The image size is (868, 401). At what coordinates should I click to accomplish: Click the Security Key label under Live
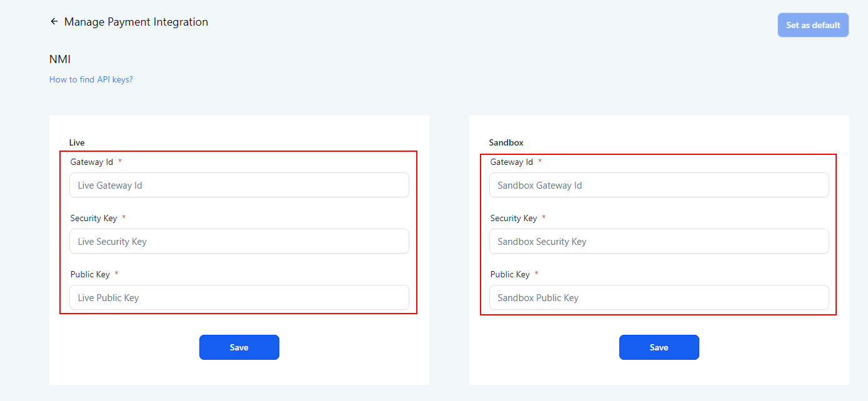(x=94, y=219)
